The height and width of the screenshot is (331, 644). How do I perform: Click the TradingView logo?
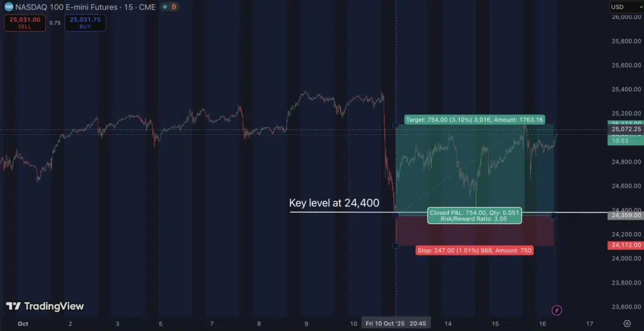point(45,306)
